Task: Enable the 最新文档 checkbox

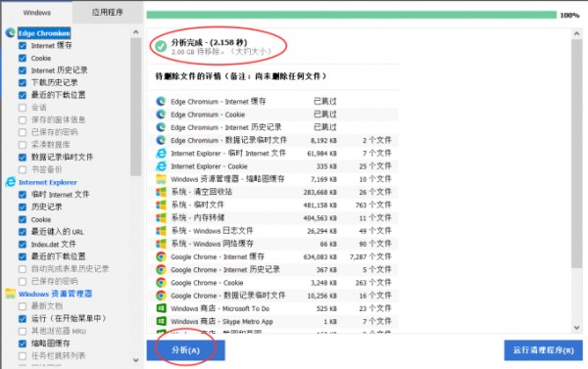Action: coord(23,306)
